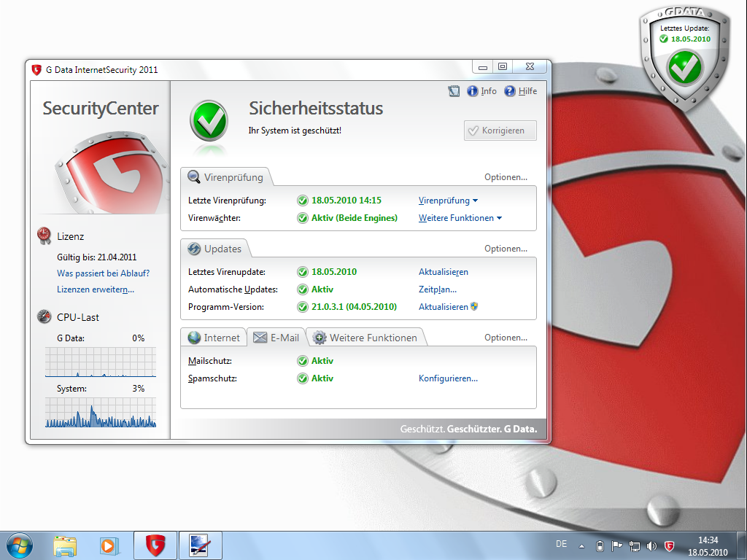Click green check next to Virenwächter
The height and width of the screenshot is (560, 747).
[x=303, y=218]
